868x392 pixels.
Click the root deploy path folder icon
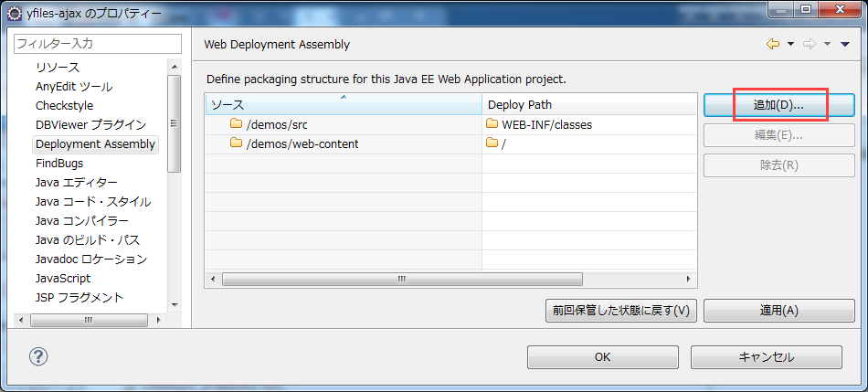(492, 143)
